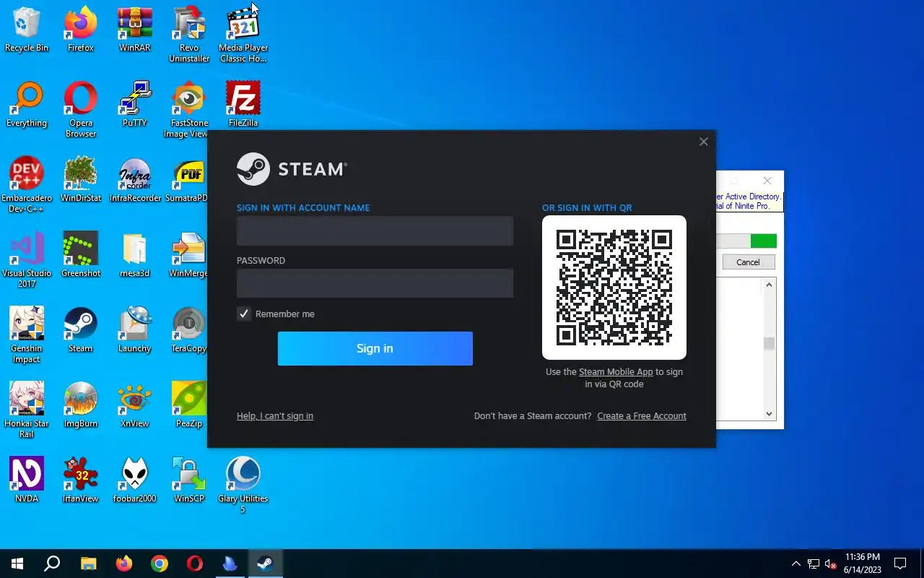Open File Explorer from the taskbar

[x=88, y=564]
